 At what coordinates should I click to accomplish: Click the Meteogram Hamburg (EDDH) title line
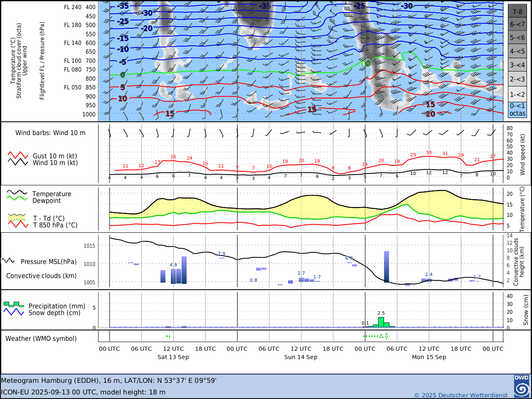pos(108,380)
